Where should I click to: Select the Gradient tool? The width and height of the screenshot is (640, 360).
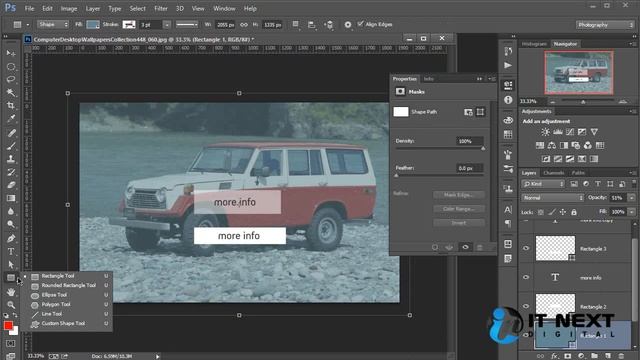coord(11,198)
